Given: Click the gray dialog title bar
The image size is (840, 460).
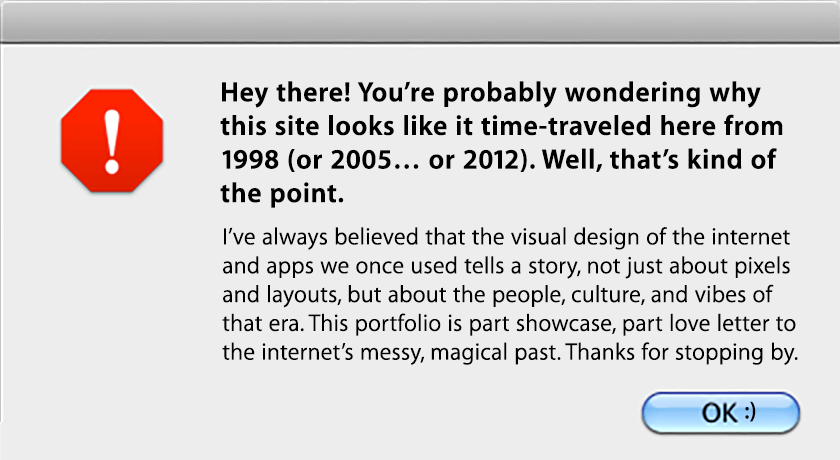Looking at the screenshot, I should pos(420,22).
